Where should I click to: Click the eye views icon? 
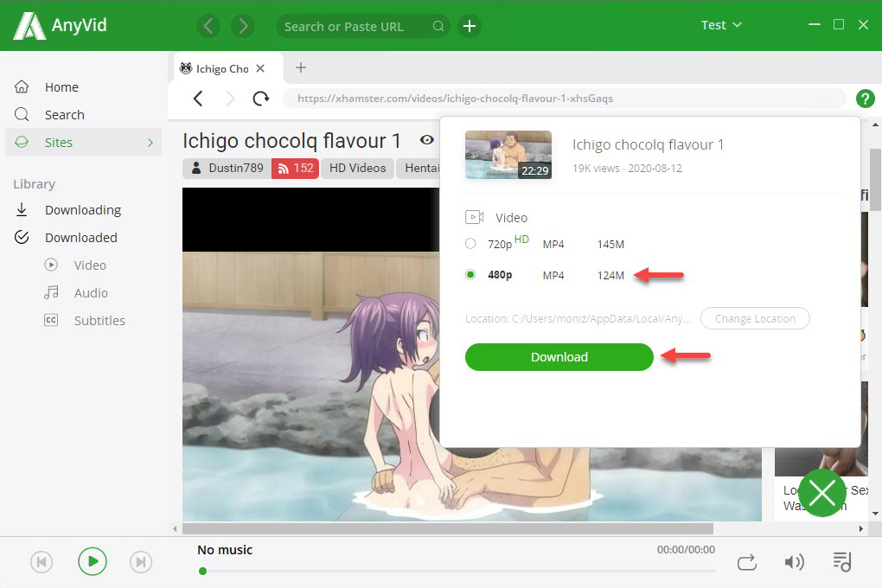pos(427,139)
